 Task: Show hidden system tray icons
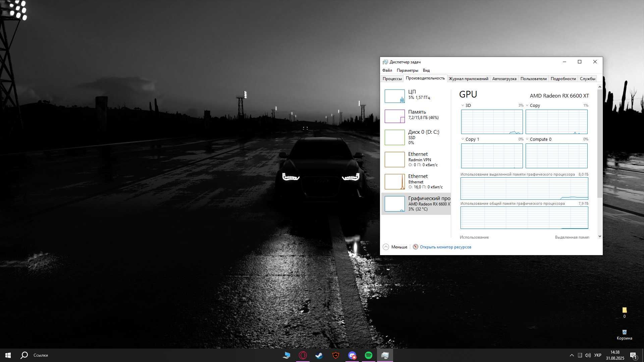tap(572, 355)
